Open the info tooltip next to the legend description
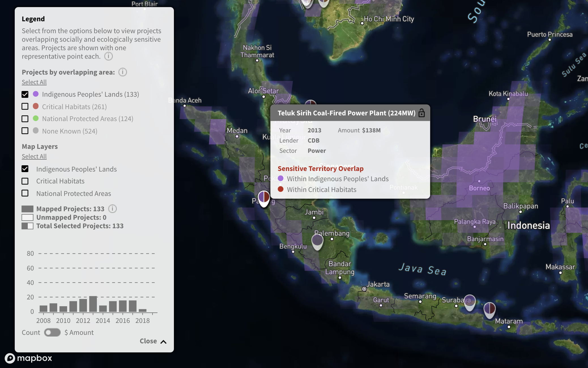Viewport: 588px width, 368px height. (x=108, y=56)
